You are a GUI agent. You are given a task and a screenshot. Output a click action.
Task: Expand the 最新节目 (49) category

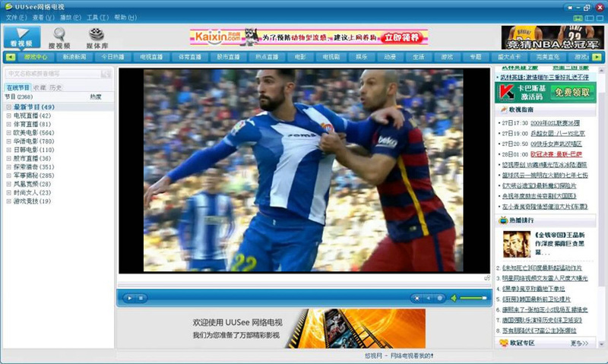(x=8, y=107)
